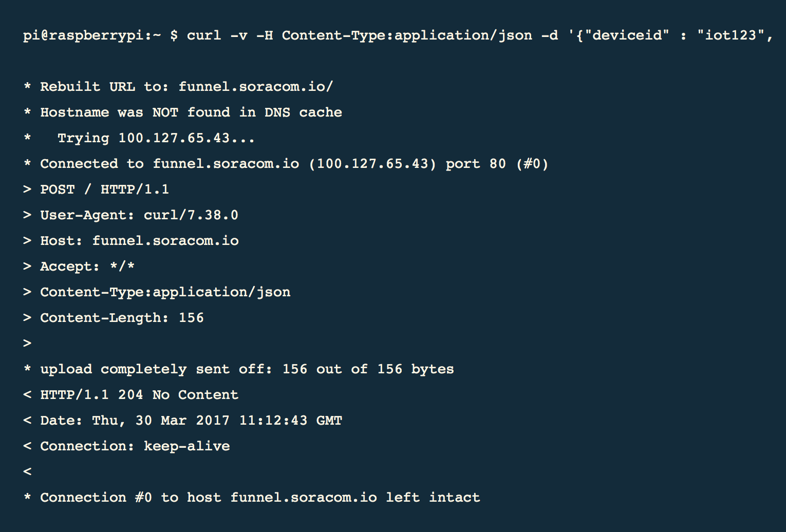Click the pi@raspberrypi shell prompt

pyautogui.click(x=91, y=35)
